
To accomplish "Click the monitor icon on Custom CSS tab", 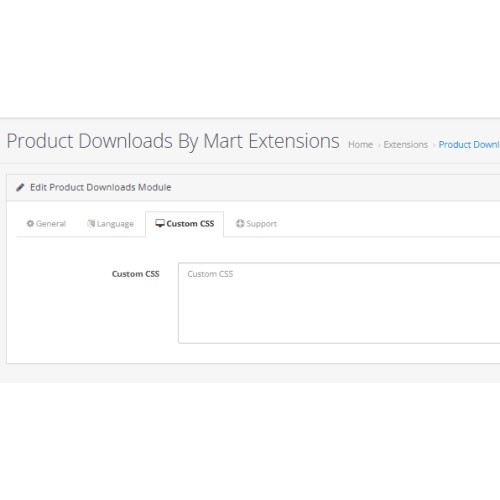I will click(x=160, y=223).
